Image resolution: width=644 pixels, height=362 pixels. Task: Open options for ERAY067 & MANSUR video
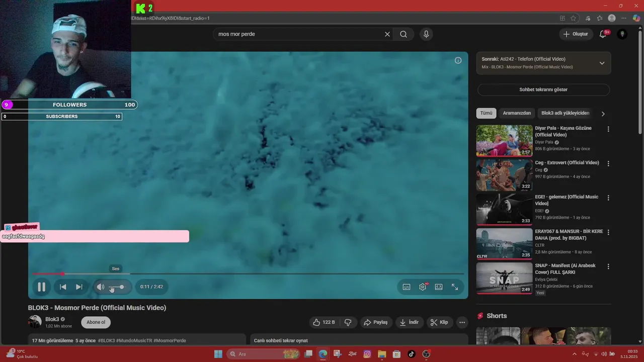pyautogui.click(x=608, y=232)
